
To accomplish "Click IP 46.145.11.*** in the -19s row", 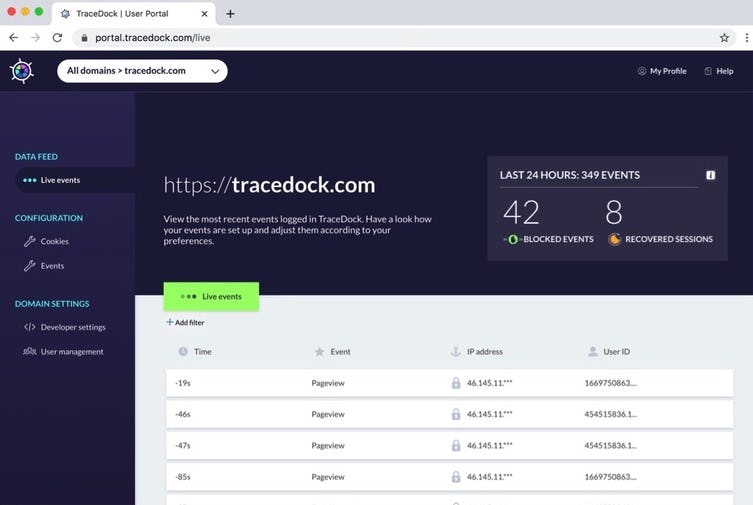I will (x=489, y=383).
